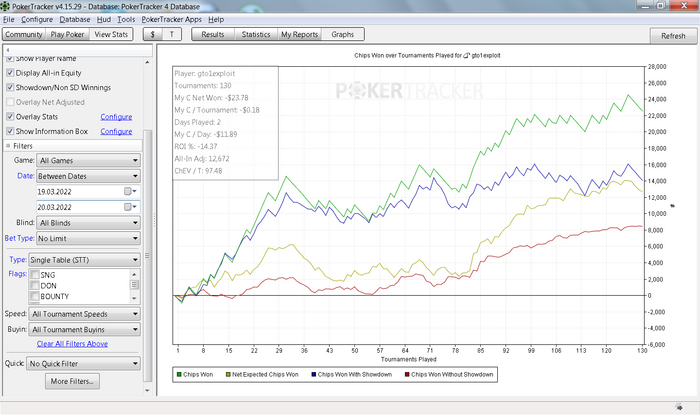Click the Flags list scrollbar handle
The image size is (700, 415).
click(134, 284)
